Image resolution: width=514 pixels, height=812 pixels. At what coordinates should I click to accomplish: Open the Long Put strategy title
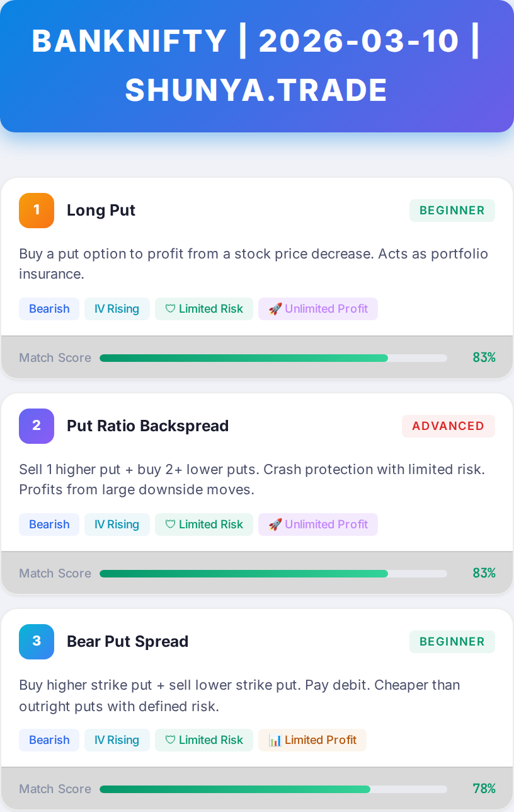pos(101,210)
